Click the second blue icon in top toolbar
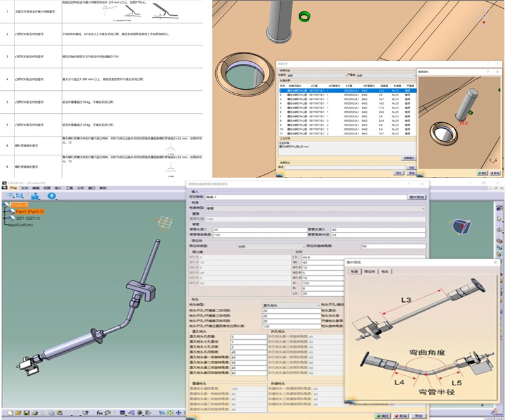505x420 pixels. pyautogui.click(x=20, y=196)
